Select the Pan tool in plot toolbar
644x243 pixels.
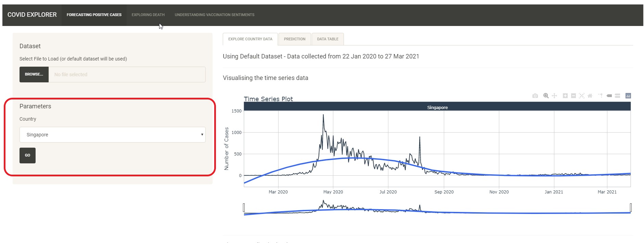point(554,96)
